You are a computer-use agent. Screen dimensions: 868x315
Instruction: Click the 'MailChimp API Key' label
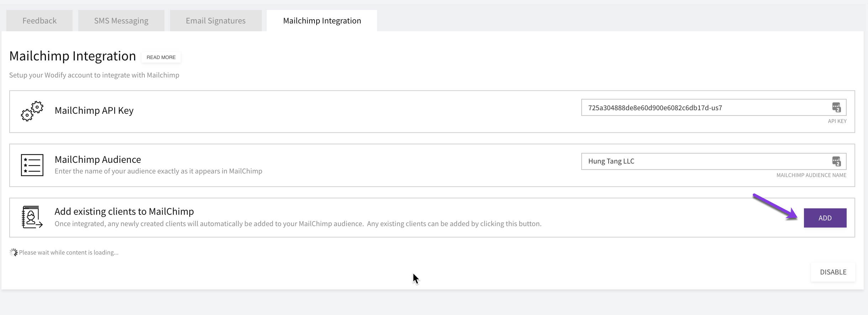click(x=94, y=111)
